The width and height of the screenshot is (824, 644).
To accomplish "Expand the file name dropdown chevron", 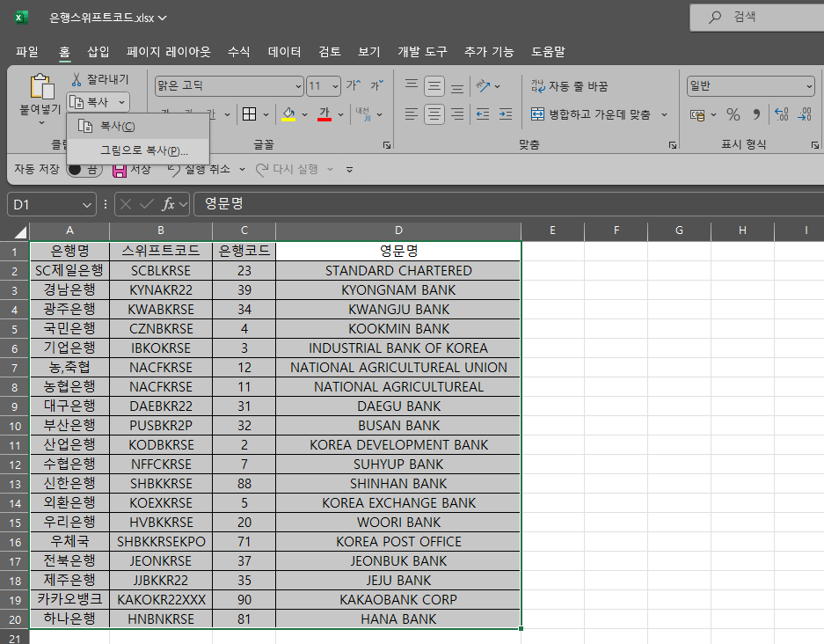I will (x=163, y=18).
